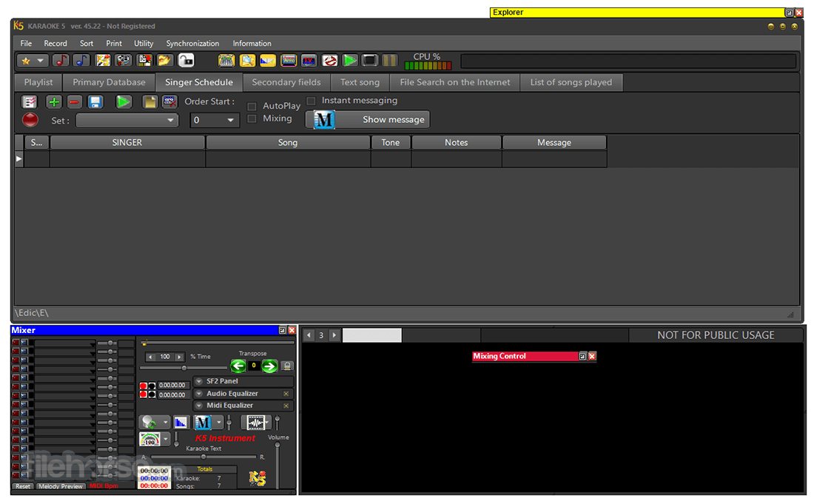Remove a singer with the red minus

click(74, 101)
